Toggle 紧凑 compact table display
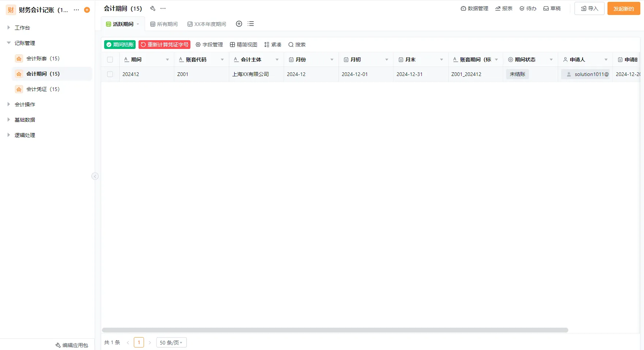 [272, 45]
